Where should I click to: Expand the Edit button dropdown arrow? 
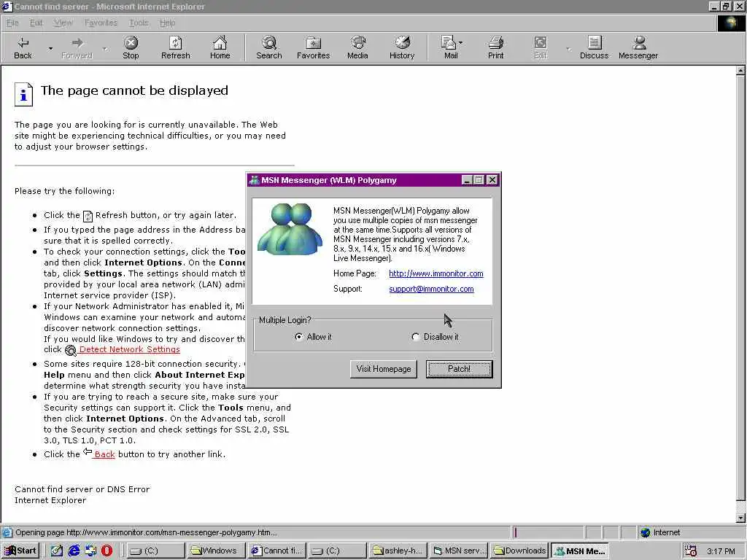(568, 48)
